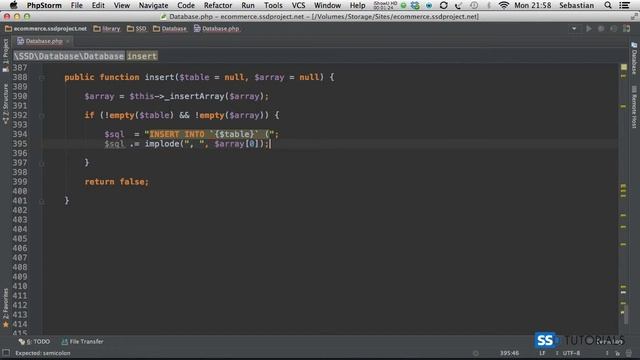Open the Navigate menu

pyautogui.click(x=153, y=5)
